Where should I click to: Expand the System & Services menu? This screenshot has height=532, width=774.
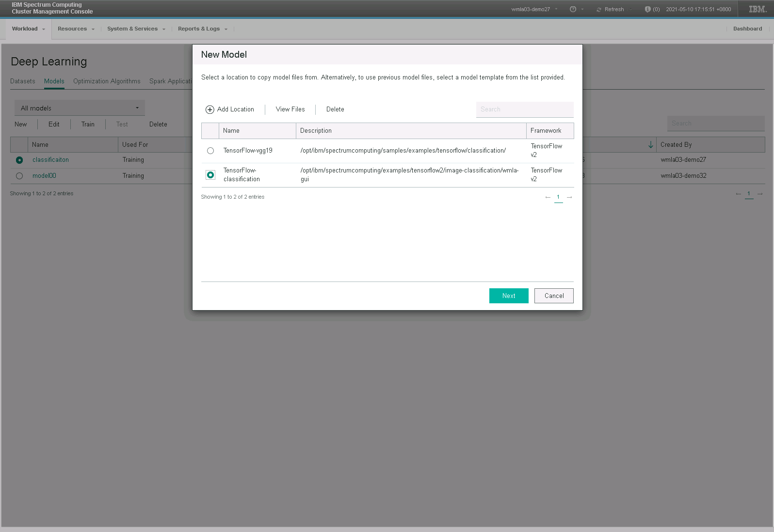click(x=136, y=29)
